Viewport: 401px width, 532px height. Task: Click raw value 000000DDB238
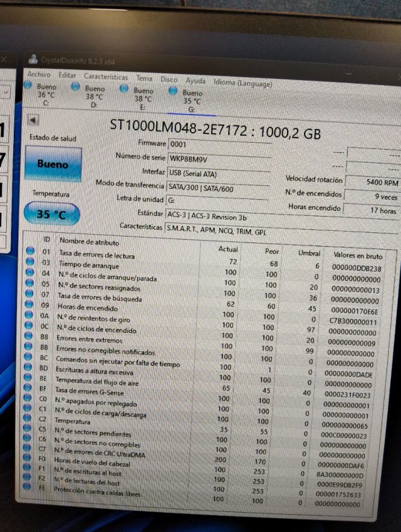[x=357, y=269]
